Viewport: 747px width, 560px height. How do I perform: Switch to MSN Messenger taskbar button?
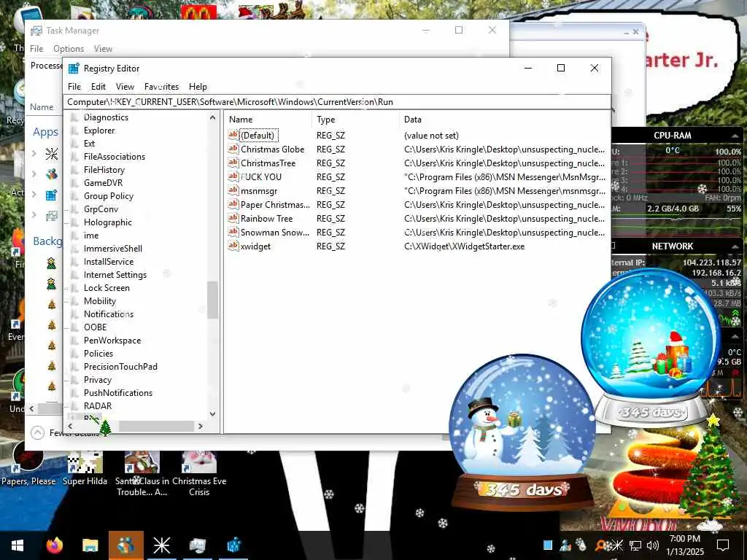(x=125, y=545)
